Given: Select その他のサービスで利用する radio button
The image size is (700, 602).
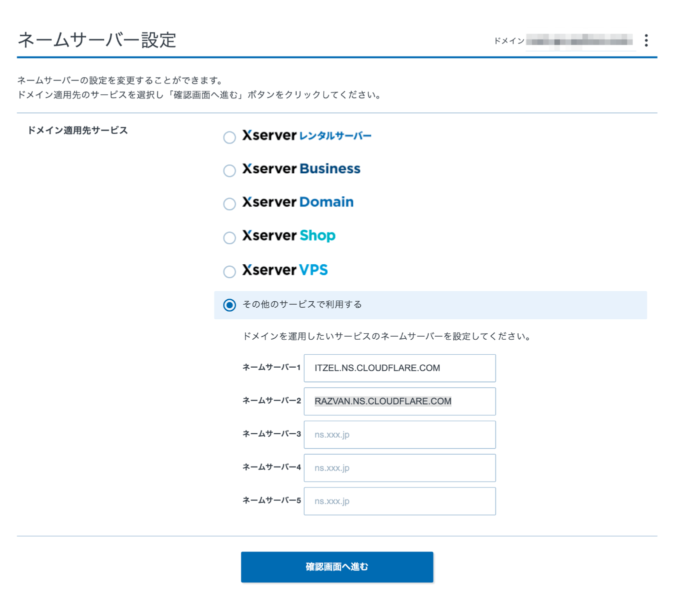Looking at the screenshot, I should [229, 305].
